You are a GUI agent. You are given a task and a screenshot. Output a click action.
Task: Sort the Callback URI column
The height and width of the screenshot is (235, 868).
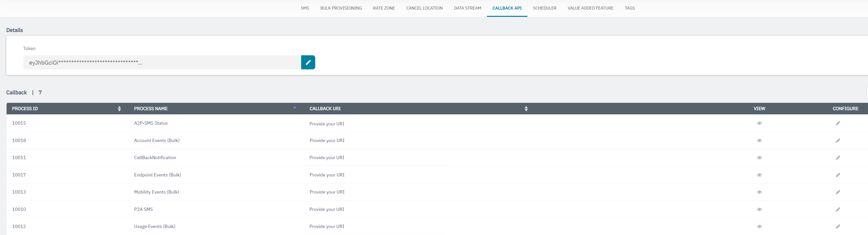point(526,109)
